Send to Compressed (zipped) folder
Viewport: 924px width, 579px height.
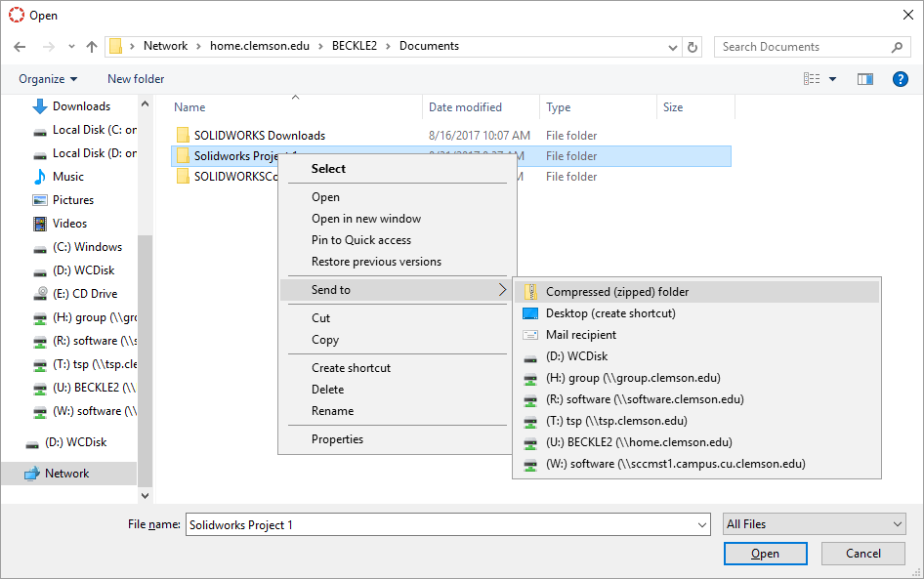696,292
